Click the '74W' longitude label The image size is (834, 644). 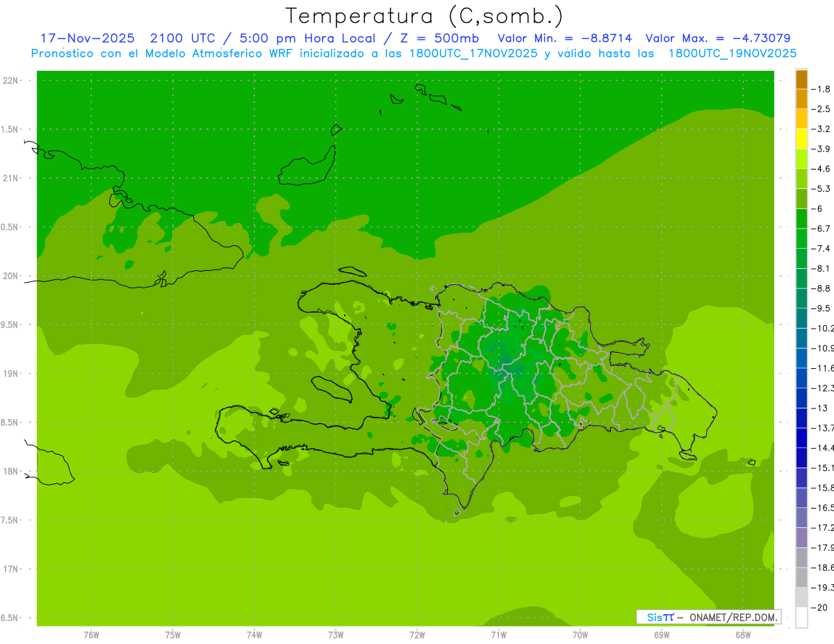[254, 635]
